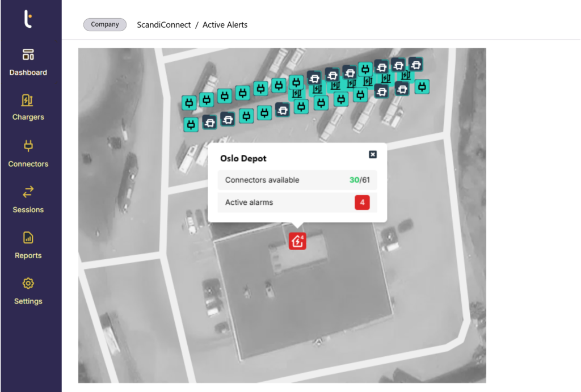The width and height of the screenshot is (581, 392).
Task: Click the Active Alerts breadcrumb entry
Action: tap(226, 24)
